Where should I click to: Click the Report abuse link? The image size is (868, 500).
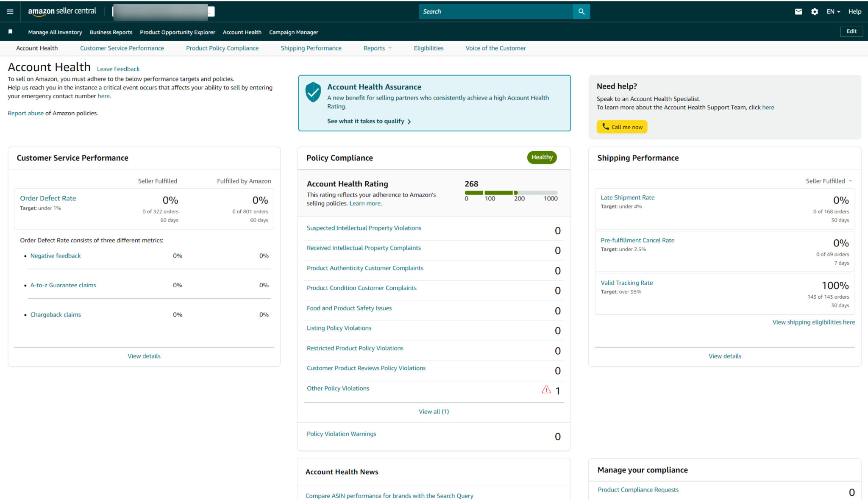pyautogui.click(x=25, y=113)
